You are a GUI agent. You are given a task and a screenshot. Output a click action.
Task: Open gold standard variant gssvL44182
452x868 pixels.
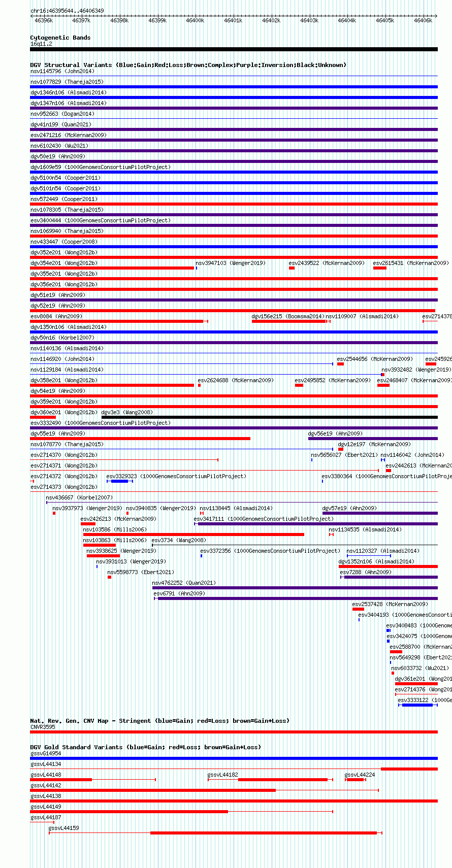coord(223,775)
